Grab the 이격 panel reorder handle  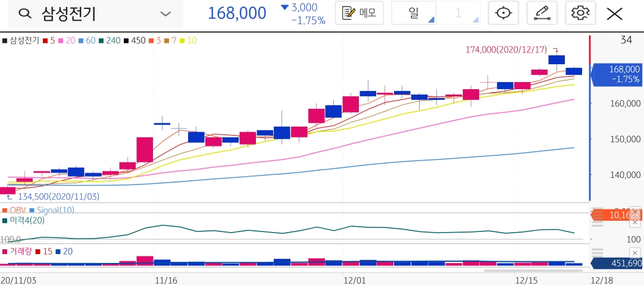(597, 222)
